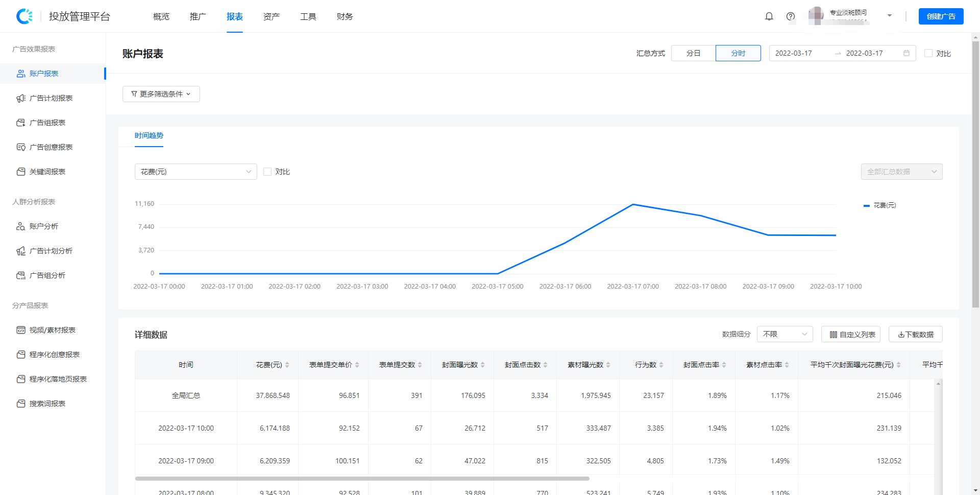Click the 创建广告 button
This screenshot has width=980, height=495.
(x=941, y=16)
